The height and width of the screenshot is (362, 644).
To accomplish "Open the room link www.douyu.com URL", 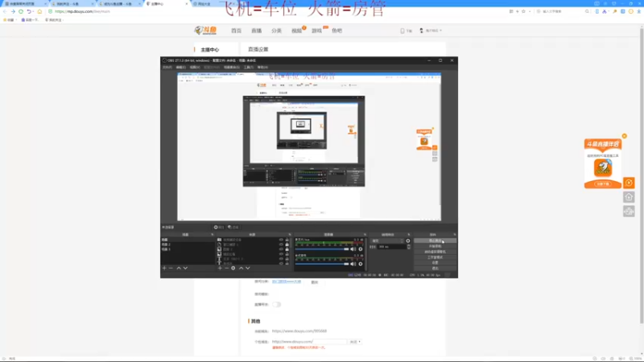I will (x=299, y=331).
